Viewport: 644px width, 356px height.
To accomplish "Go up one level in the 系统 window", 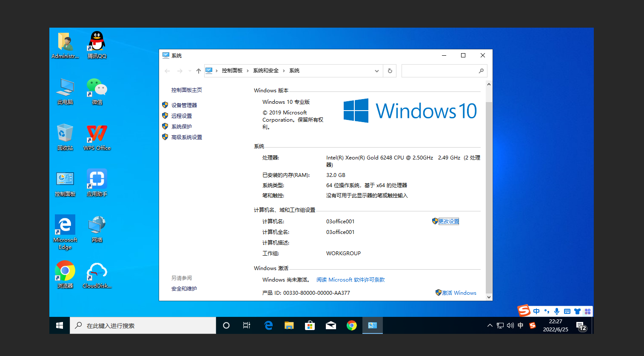I will point(198,71).
